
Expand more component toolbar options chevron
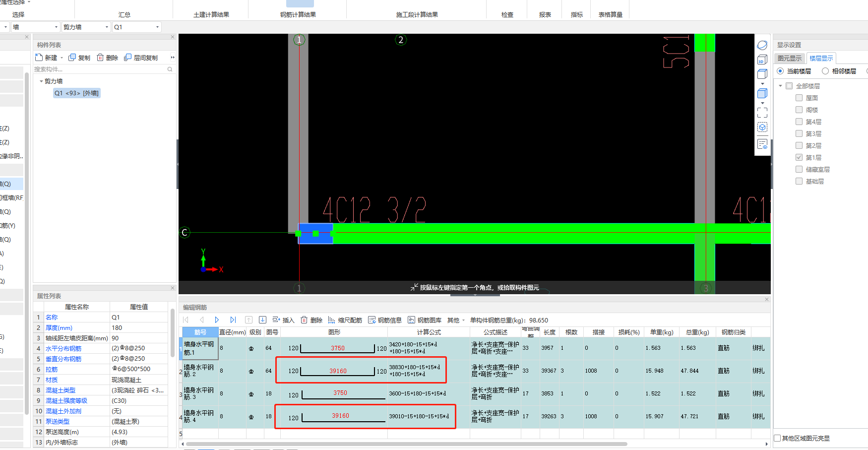point(173,58)
